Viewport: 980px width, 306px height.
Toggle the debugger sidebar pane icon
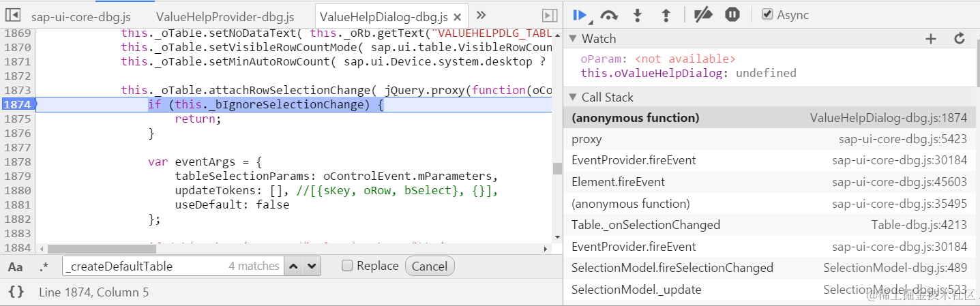click(549, 15)
